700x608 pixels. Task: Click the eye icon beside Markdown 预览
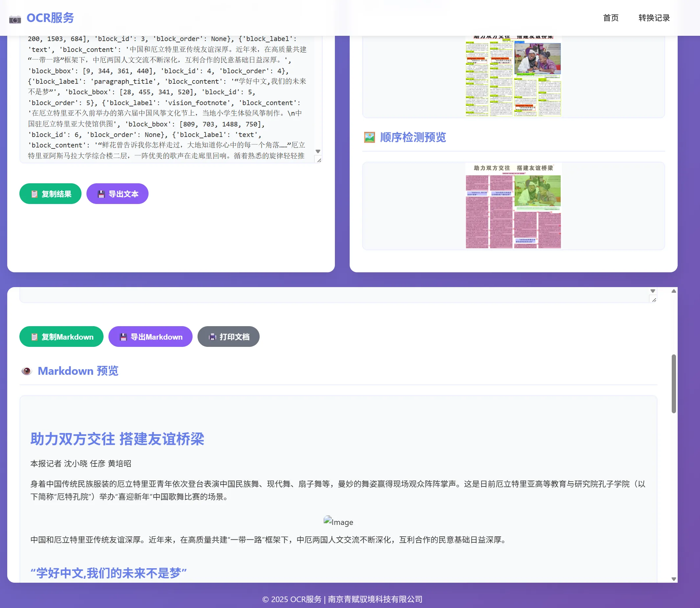pos(27,371)
